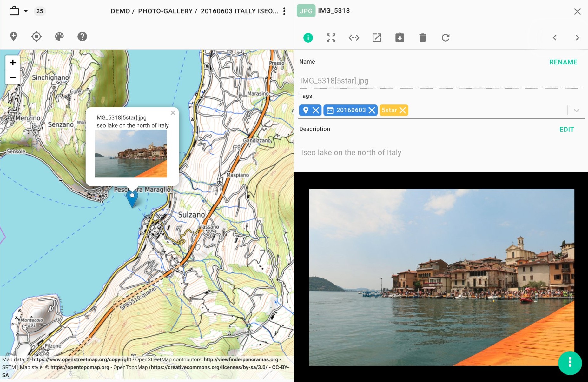The width and height of the screenshot is (588, 382).
Task: Click the geolocation tag pin icon
Action: click(306, 110)
